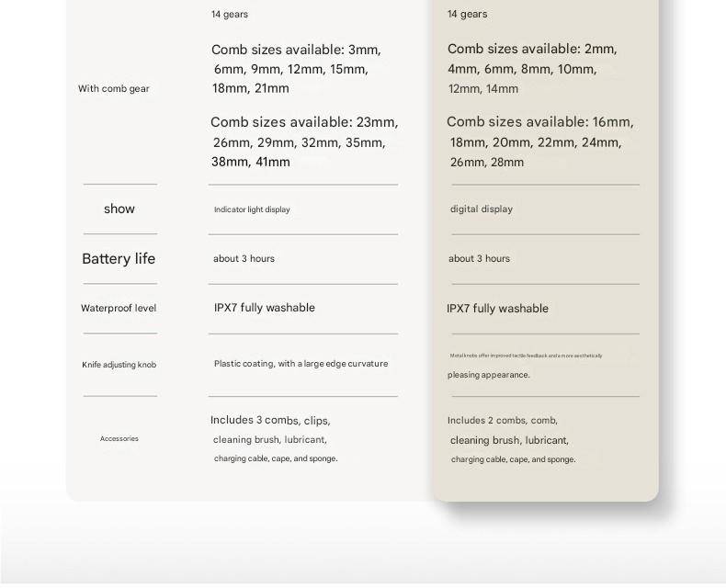Click comb sizes starting with 2mm

tap(531, 69)
